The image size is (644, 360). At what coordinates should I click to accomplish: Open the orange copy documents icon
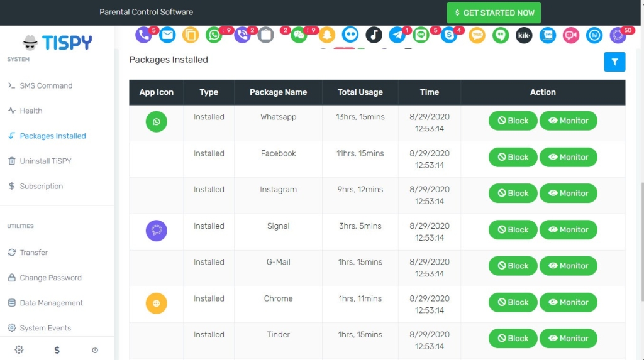(191, 35)
